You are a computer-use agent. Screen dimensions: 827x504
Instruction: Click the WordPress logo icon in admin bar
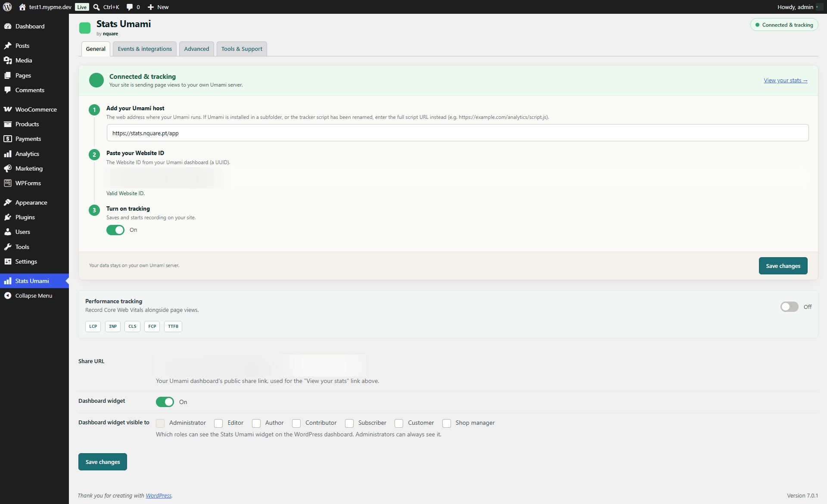coord(7,7)
